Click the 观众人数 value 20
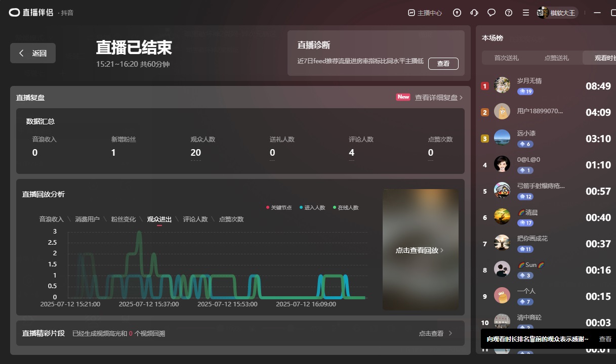The width and height of the screenshot is (616, 364). point(196,152)
